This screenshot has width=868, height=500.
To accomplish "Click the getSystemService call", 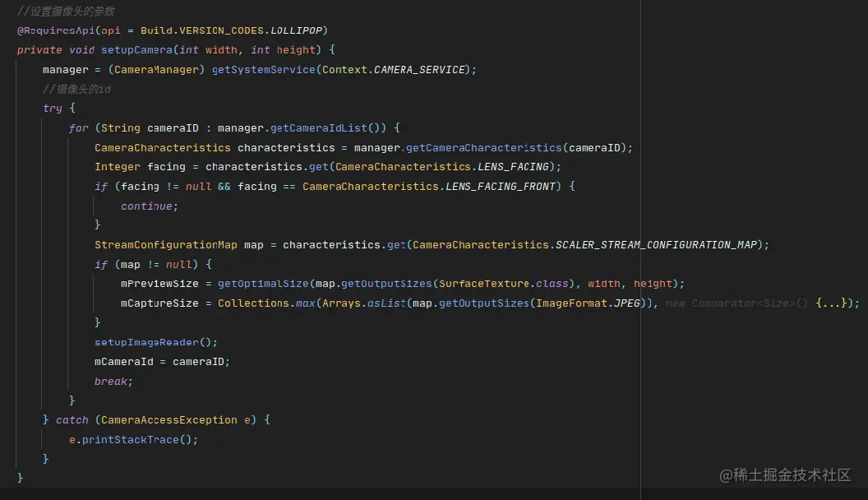I will click(264, 70).
